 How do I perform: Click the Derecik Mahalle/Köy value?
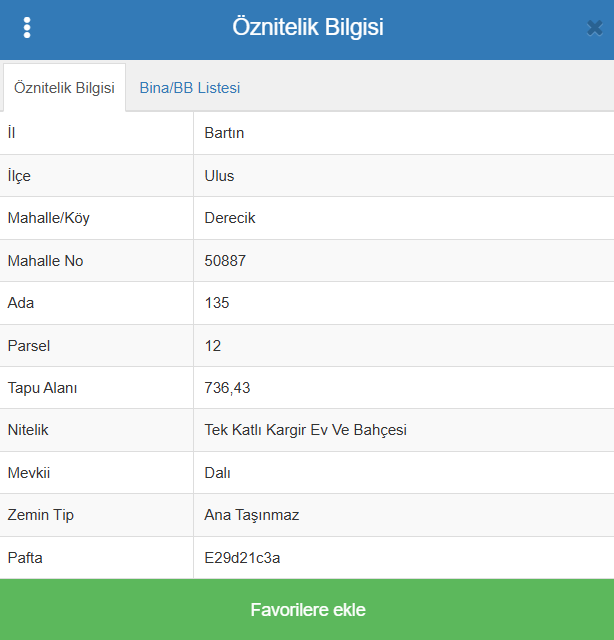coord(230,218)
